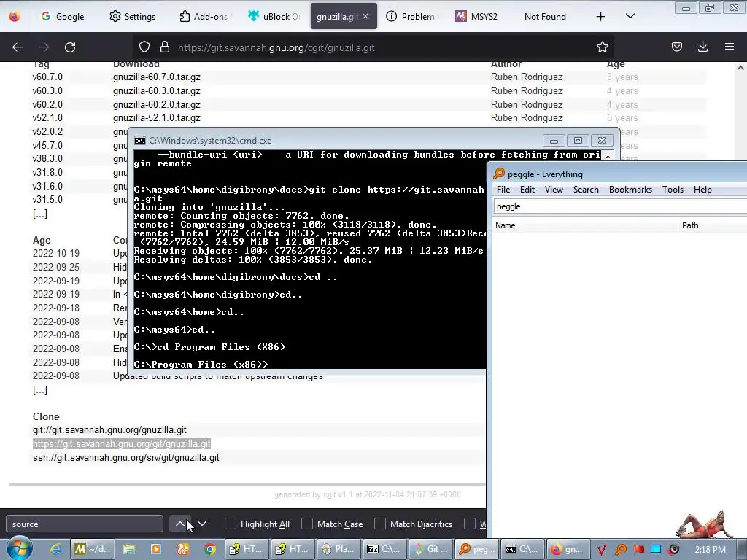Viewport: 747px width, 560px height.
Task: Launch Internet Explorer from the taskbar
Action: [55, 549]
